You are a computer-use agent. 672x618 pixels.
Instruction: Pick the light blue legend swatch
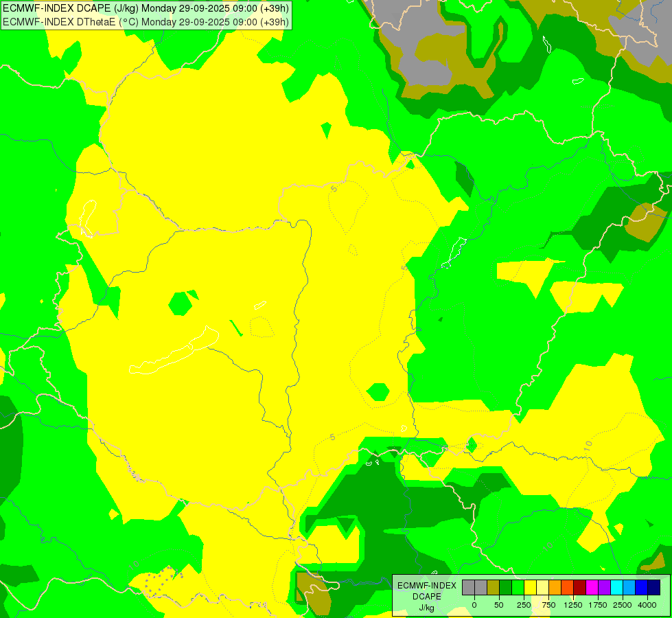click(x=629, y=588)
